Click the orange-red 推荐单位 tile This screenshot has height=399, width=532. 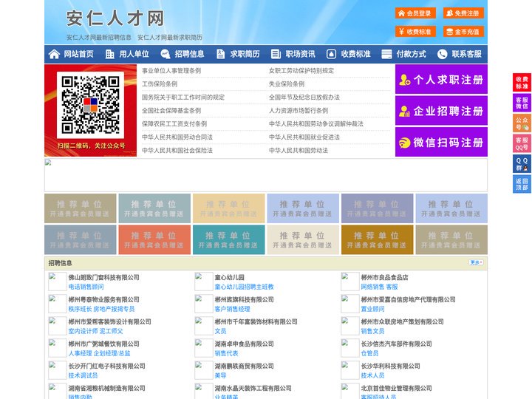tap(154, 240)
